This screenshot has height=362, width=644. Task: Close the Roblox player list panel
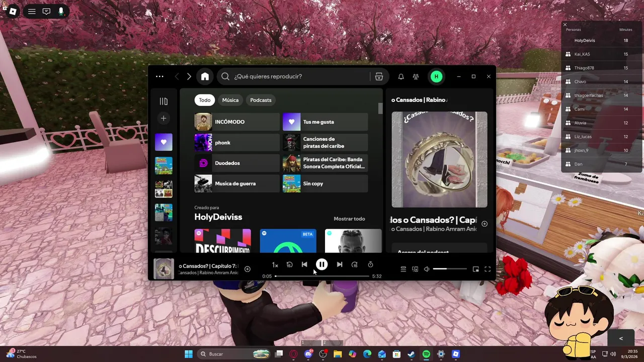565,25
